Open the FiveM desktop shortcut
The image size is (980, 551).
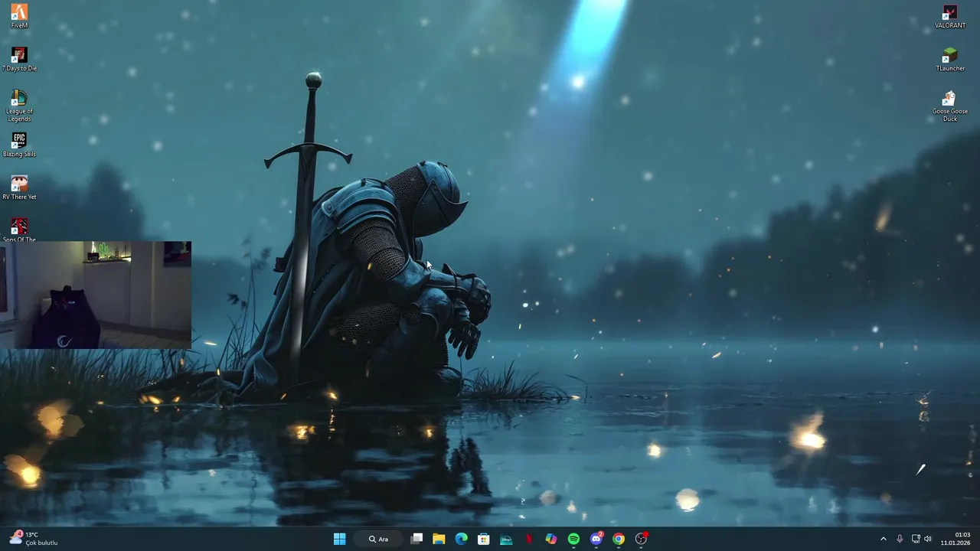(19, 16)
